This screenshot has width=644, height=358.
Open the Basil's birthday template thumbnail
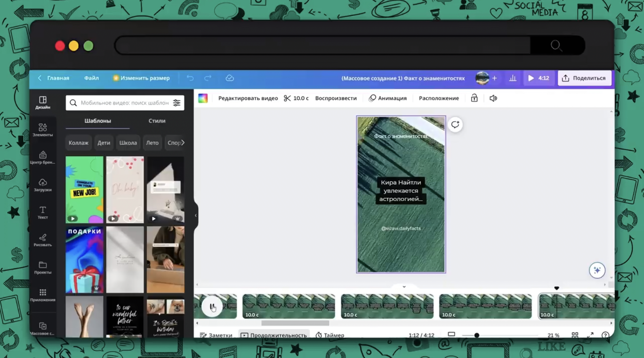165,317
